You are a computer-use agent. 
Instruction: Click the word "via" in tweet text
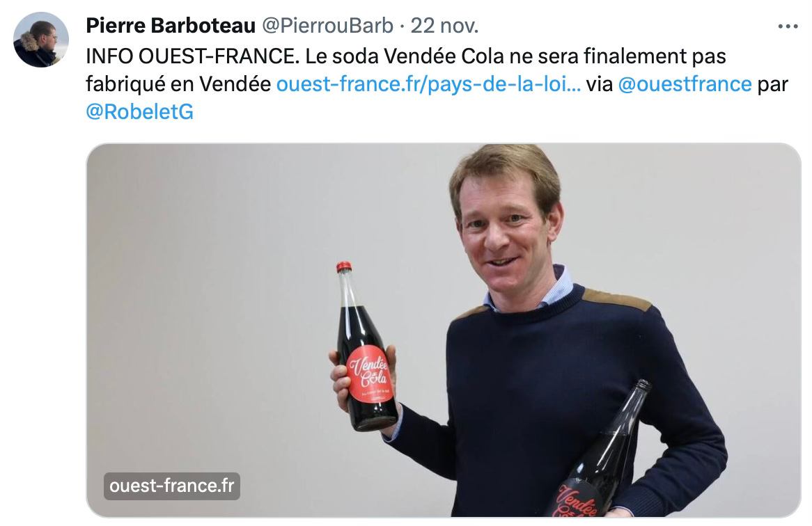point(600,83)
